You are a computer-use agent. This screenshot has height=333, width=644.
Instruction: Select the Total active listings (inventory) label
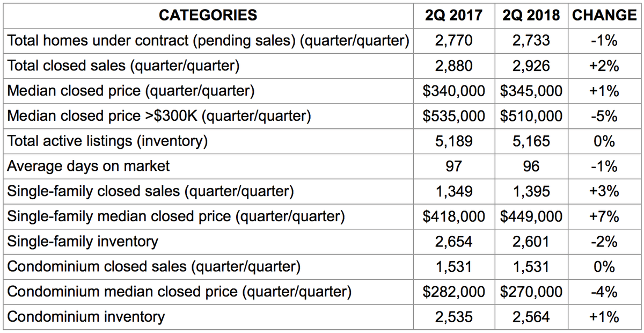click(107, 141)
